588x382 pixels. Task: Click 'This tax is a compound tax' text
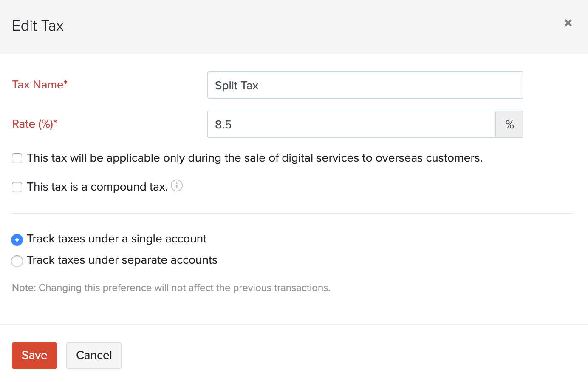97,187
